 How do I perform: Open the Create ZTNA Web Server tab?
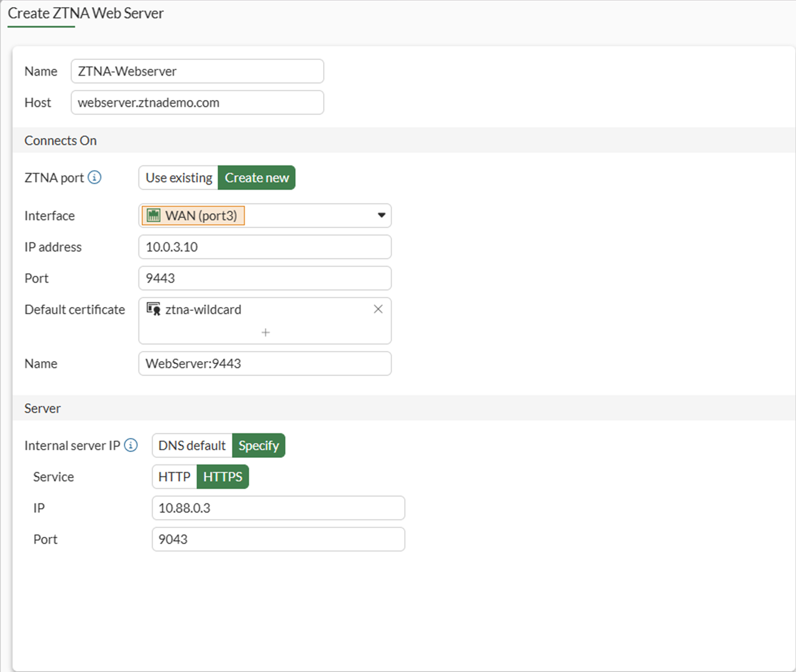point(85,14)
